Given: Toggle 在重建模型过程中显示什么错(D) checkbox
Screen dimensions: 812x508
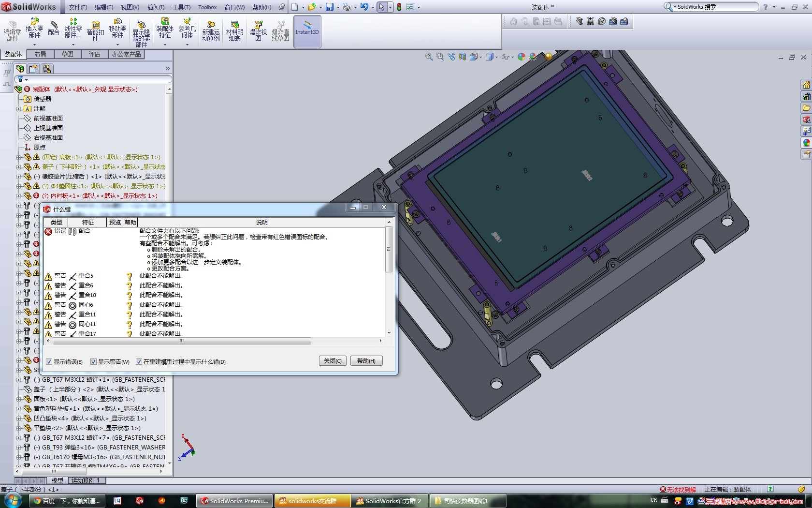Looking at the screenshot, I should (x=139, y=361).
